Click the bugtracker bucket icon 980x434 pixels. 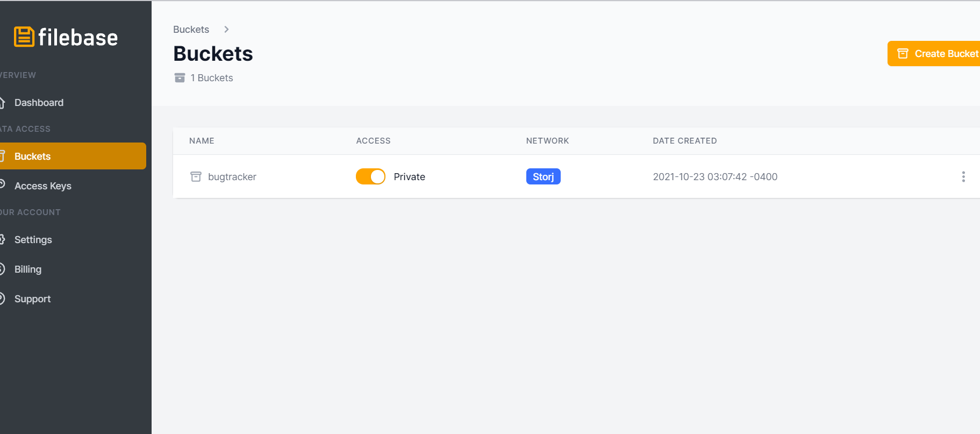click(x=196, y=176)
